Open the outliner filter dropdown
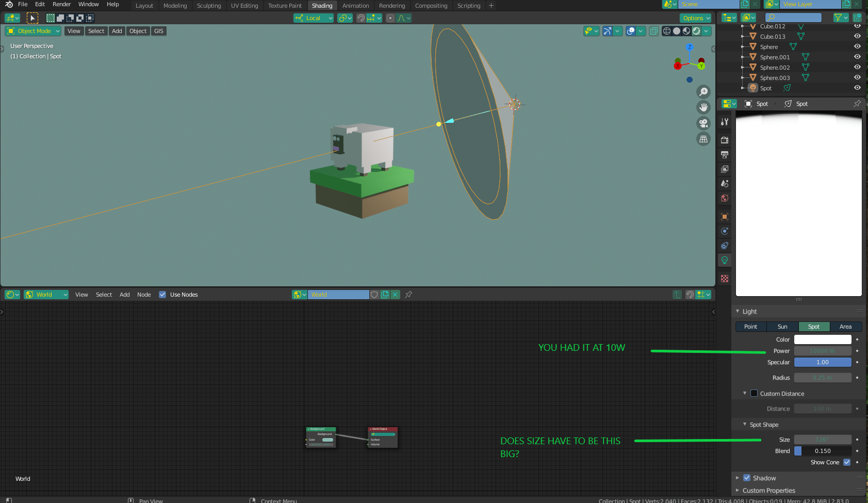The height and width of the screenshot is (503, 868). click(841, 18)
